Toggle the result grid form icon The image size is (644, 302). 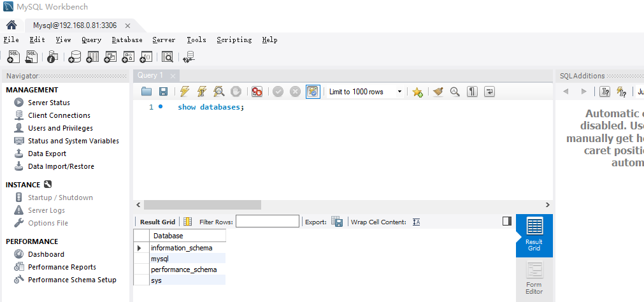point(187,222)
